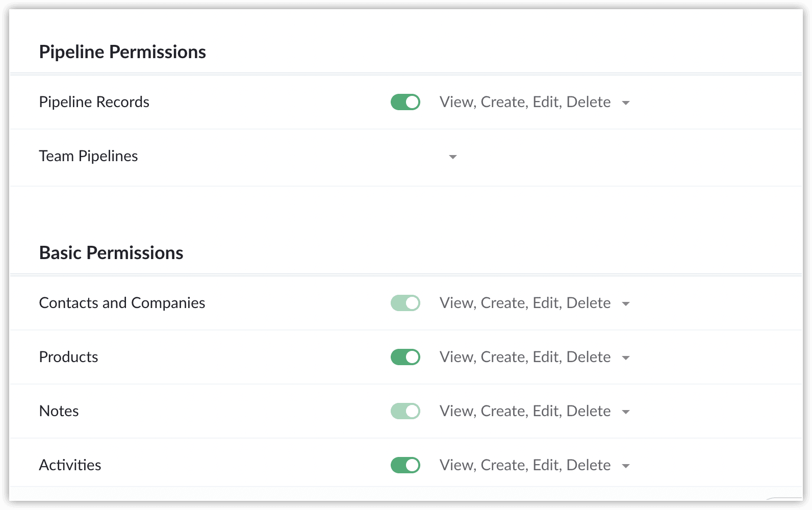Expand the Team Pipelines dropdown arrow

tap(452, 157)
